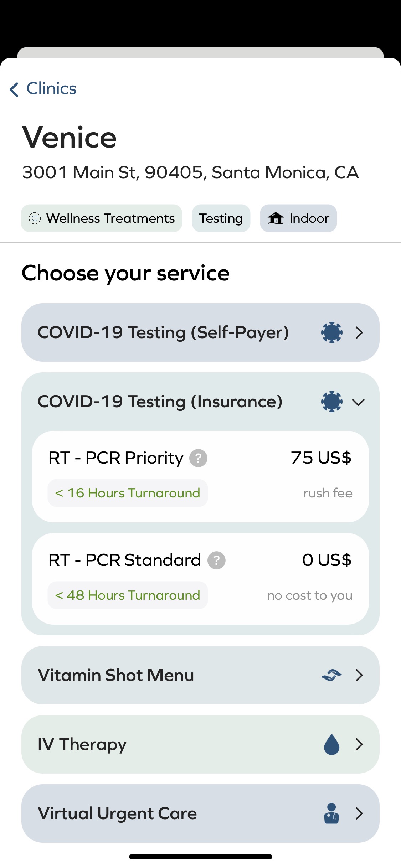401x868 pixels.
Task: Click the virus icon on Self-Payer testing
Action: coord(332,333)
